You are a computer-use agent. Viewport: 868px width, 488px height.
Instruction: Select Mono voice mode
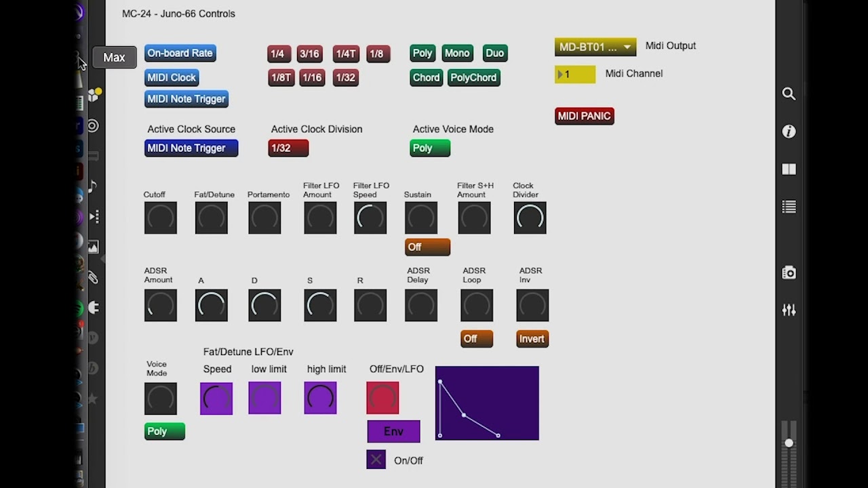coord(456,53)
